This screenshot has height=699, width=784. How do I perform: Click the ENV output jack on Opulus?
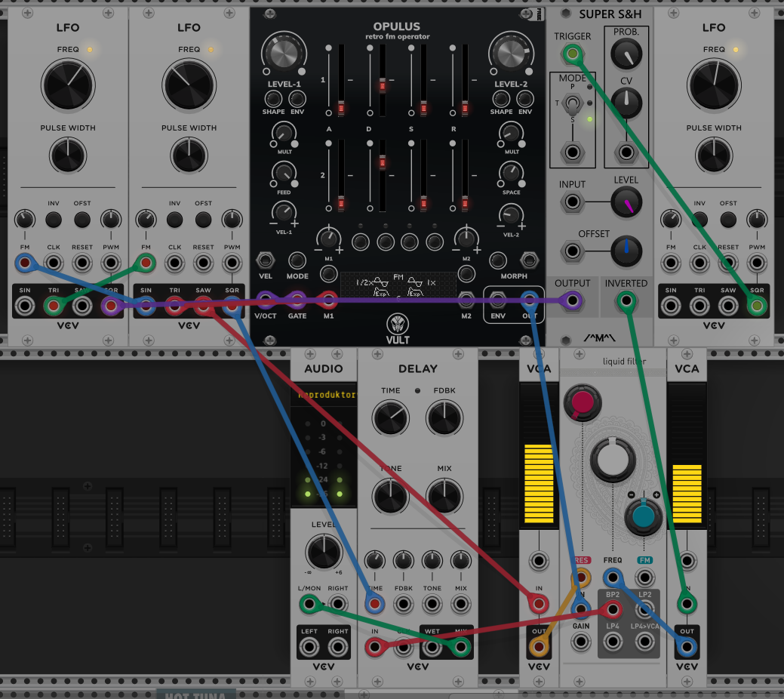[497, 300]
